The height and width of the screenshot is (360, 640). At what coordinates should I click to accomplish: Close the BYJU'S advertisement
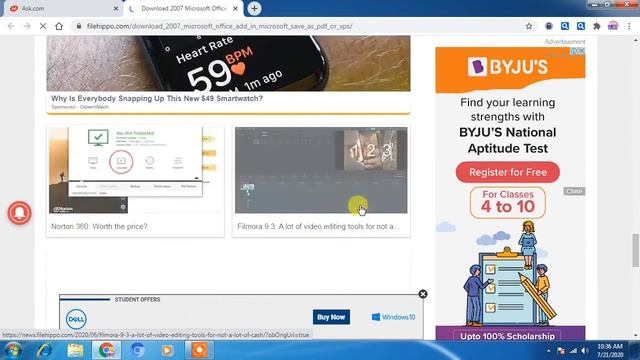pos(582,51)
